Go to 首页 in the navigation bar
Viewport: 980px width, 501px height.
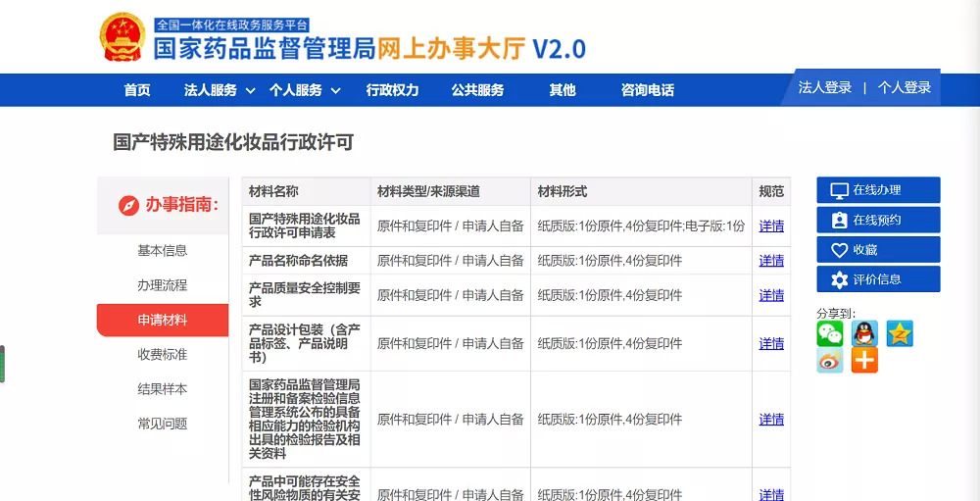click(137, 90)
